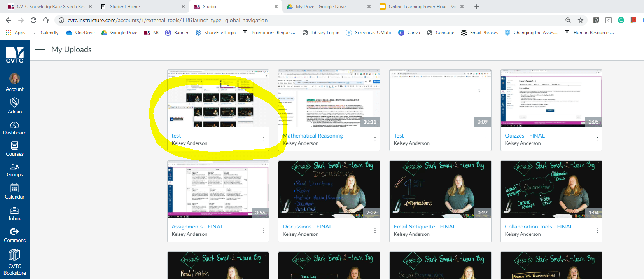
Task: Click the browser back arrow
Action: click(9, 20)
